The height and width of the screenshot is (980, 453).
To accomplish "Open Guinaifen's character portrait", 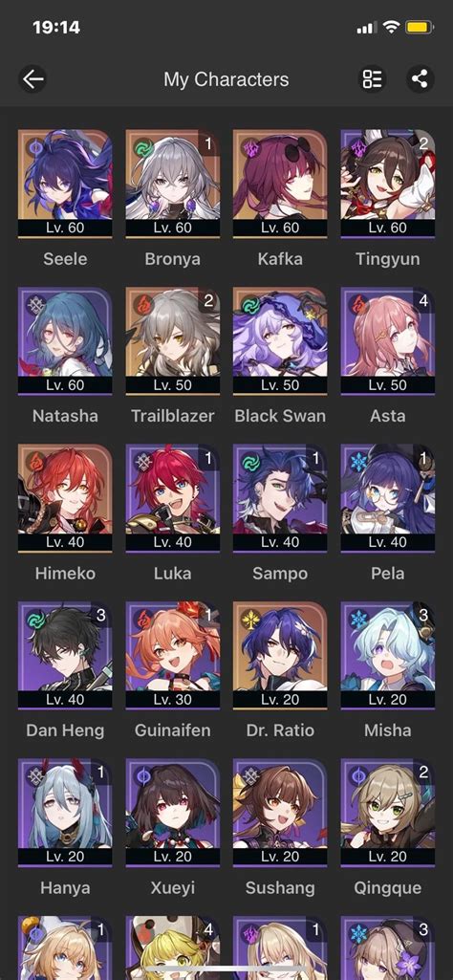I will [x=172, y=656].
